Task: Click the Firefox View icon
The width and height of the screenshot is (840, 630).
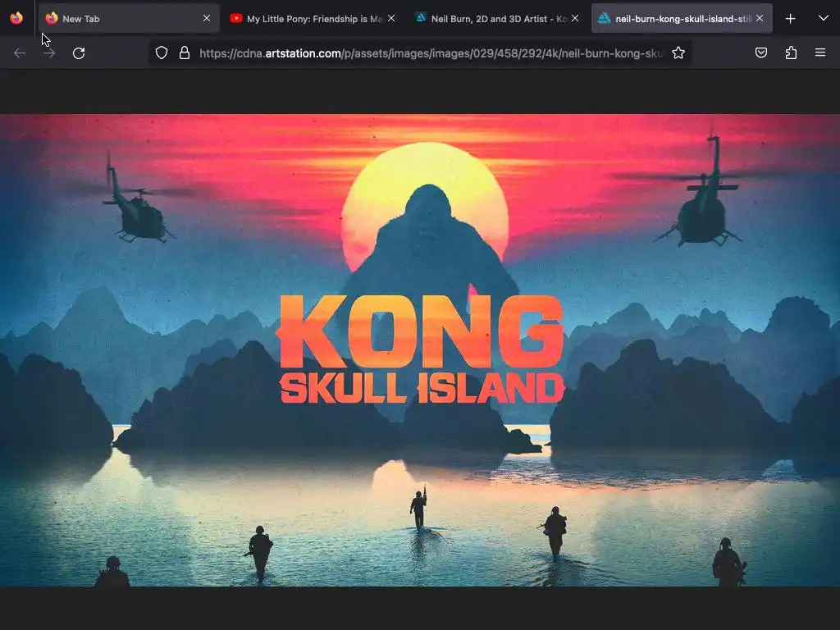Action: 16,18
